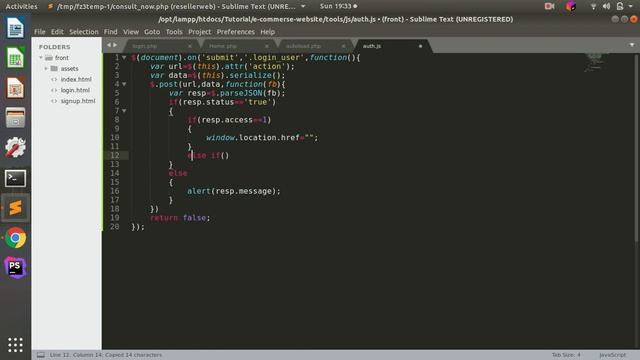Go to next tab with right arrow
Screen dimensions: 640x360
(x=115, y=45)
